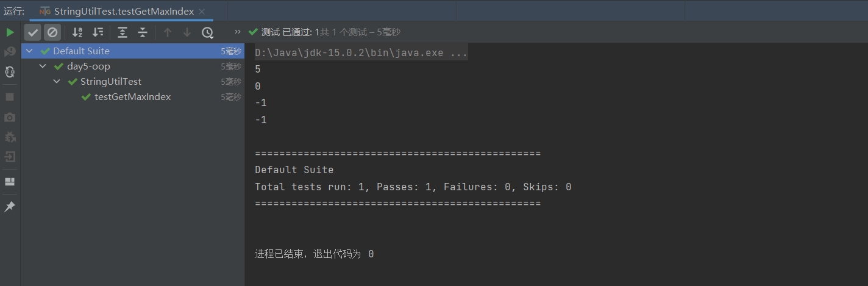Viewport: 868px width, 286px height.
Task: Rerun the test with green play icon
Action: (x=10, y=32)
